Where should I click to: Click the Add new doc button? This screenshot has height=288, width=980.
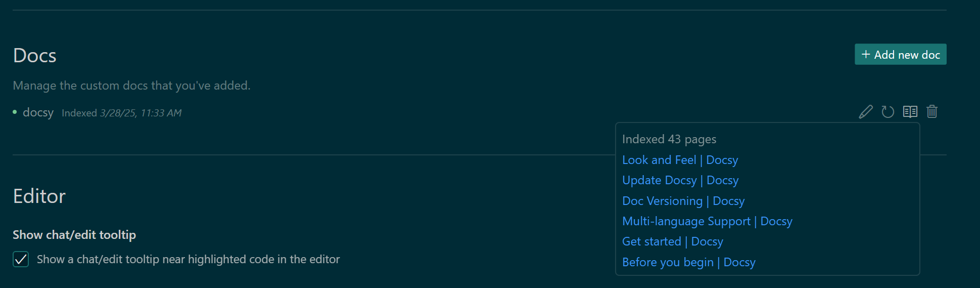click(901, 54)
